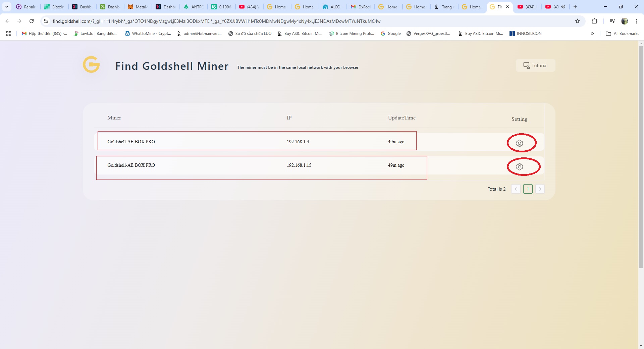This screenshot has height=349, width=644.
Task: Open the media control icon in toolbar
Action: 612,21
